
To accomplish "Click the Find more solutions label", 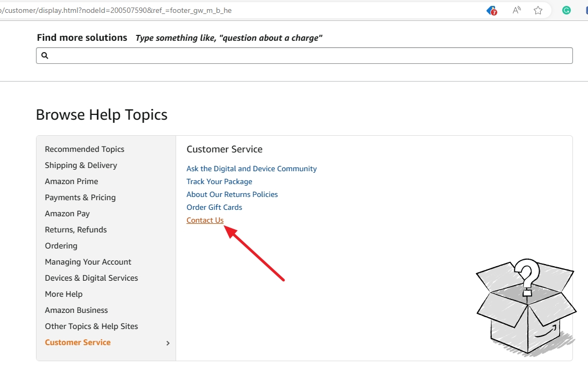I will [x=82, y=38].
